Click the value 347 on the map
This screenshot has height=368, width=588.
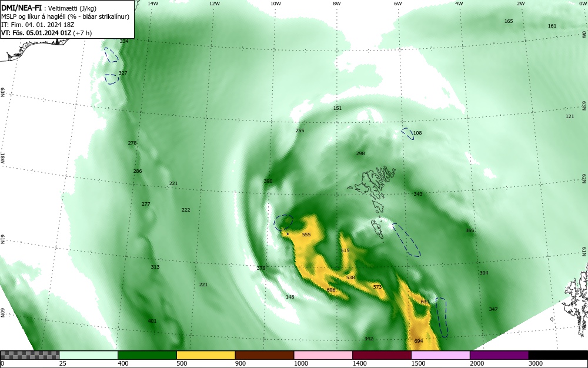point(493,309)
